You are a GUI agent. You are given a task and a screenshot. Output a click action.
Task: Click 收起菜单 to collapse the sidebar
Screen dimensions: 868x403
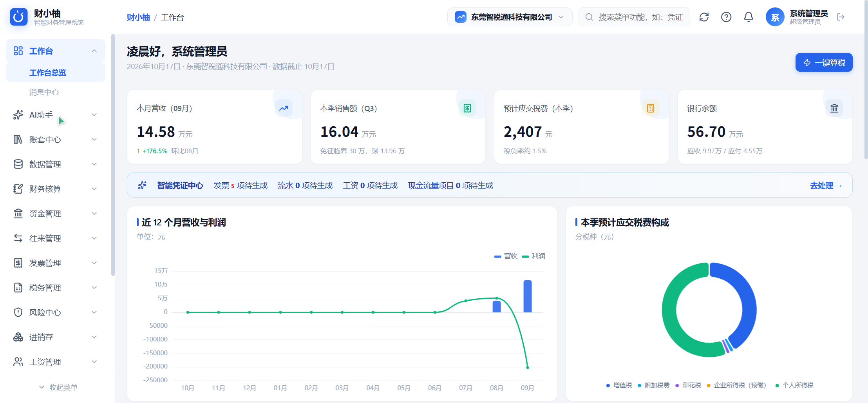point(58,387)
